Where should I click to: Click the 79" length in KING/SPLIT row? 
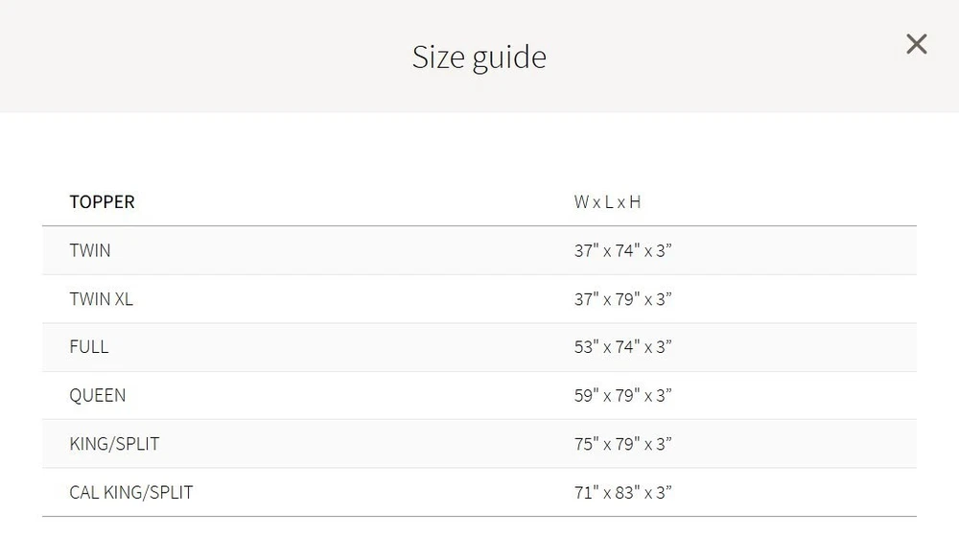point(626,444)
